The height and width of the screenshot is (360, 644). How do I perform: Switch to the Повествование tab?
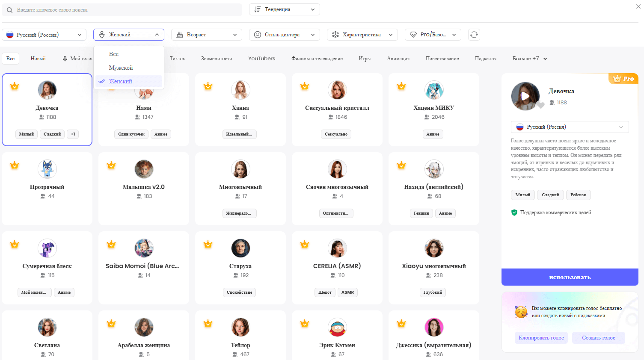pyautogui.click(x=442, y=59)
